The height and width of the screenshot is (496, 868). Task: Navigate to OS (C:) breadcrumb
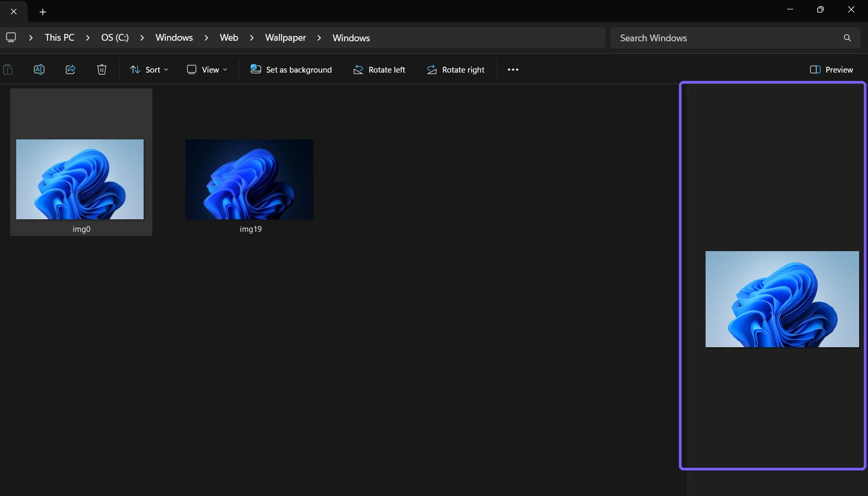(115, 38)
